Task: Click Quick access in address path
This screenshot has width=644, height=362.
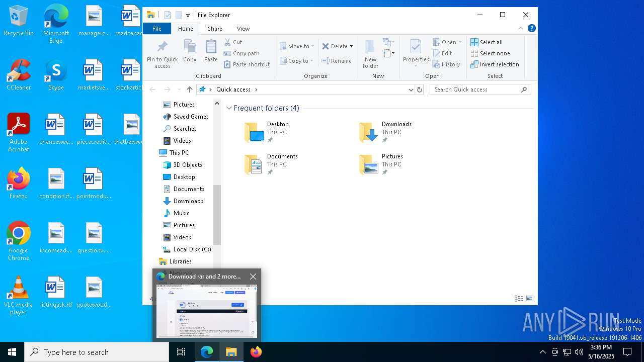Action: [233, 89]
